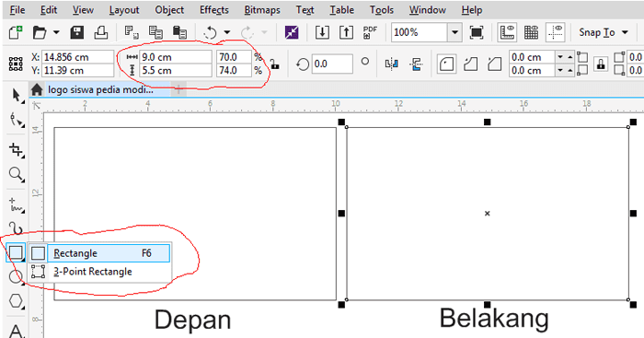Screen dimensions: 644x338
Task: Open the Bitmaps menu
Action: tap(262, 10)
